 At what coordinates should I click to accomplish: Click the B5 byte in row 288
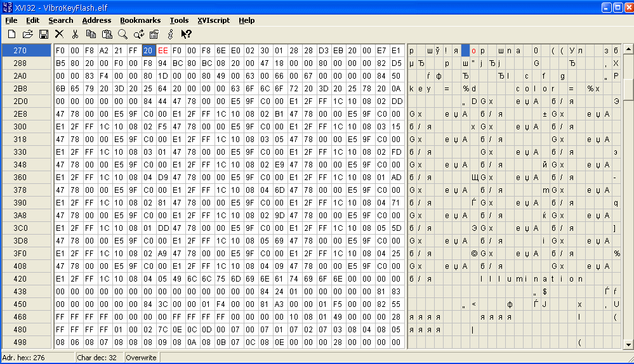click(x=60, y=63)
